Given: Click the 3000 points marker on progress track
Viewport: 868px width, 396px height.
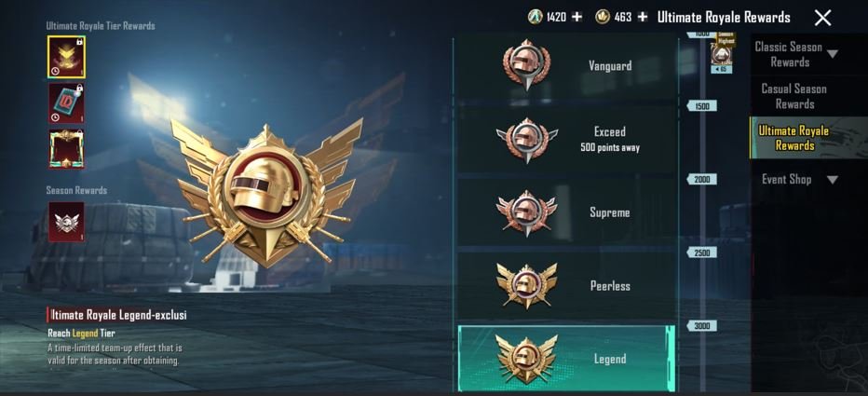Looking at the screenshot, I should 701,326.
